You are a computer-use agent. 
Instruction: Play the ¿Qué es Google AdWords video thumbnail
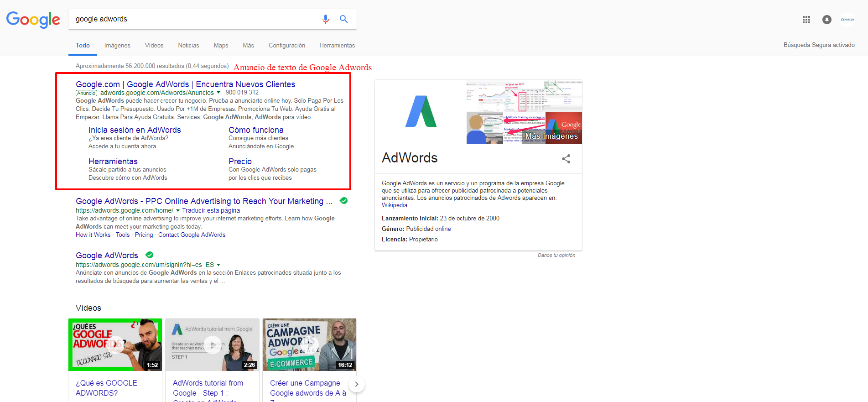115,345
